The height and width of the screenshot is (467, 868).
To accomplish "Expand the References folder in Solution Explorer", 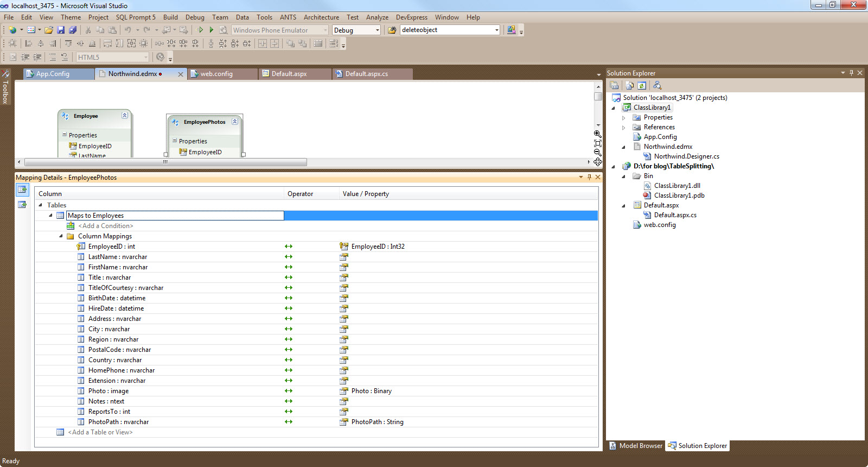I will [x=624, y=128].
